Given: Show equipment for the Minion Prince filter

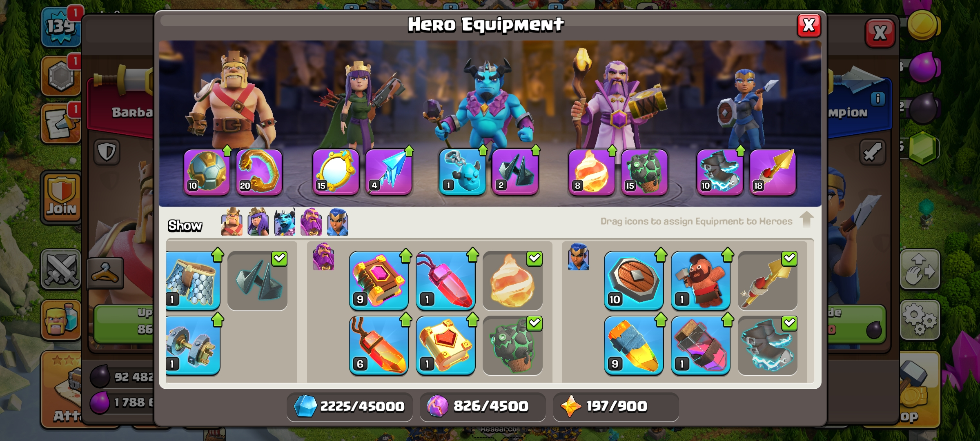Looking at the screenshot, I should coord(285,222).
